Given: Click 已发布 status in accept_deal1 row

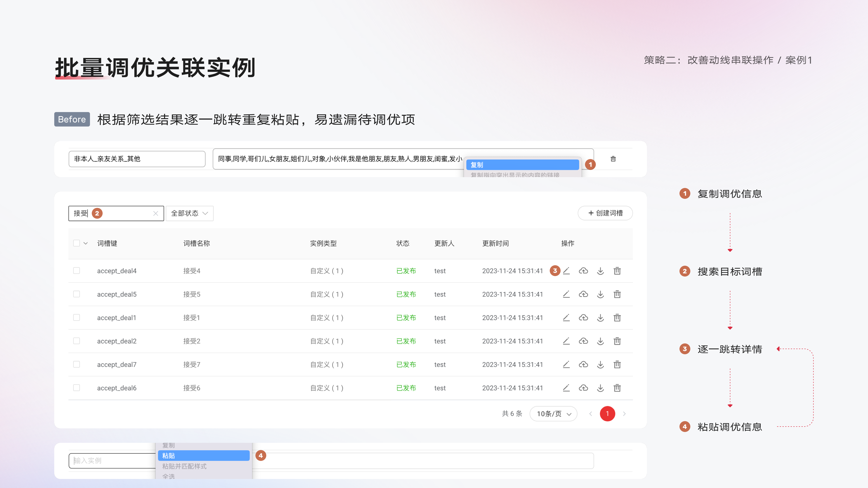Looking at the screenshot, I should (406, 318).
